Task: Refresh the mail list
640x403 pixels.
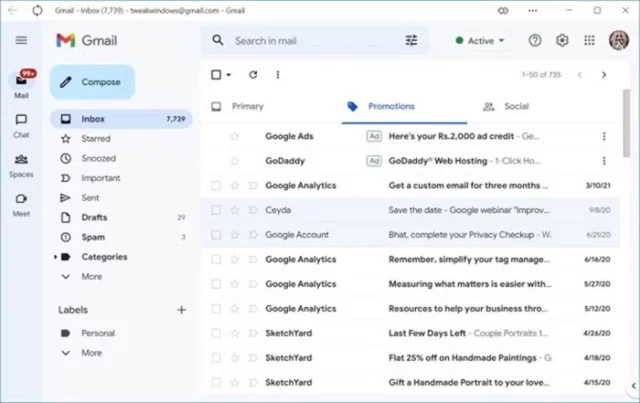Action: (253, 74)
